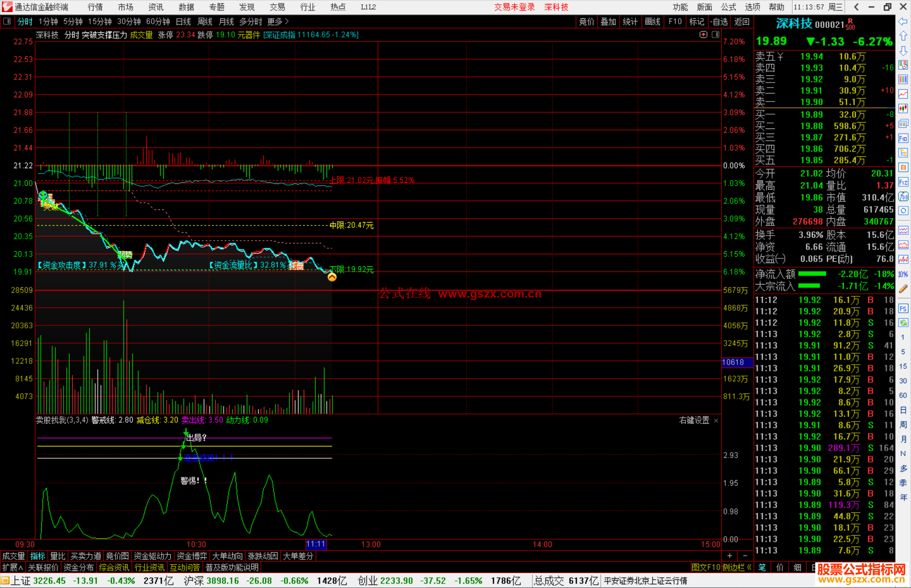Toggle the 侧边栏 sidebar collapse button
Viewport: 911px width, 588px height.
[736, 567]
